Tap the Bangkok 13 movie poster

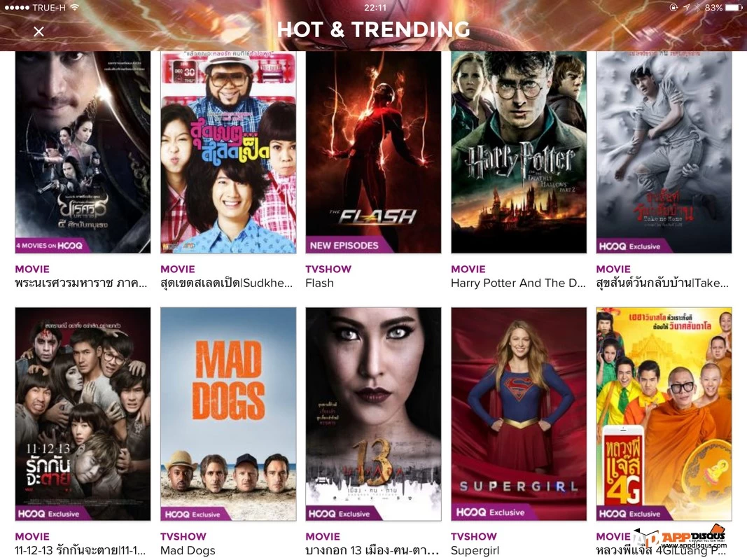pyautogui.click(x=373, y=414)
